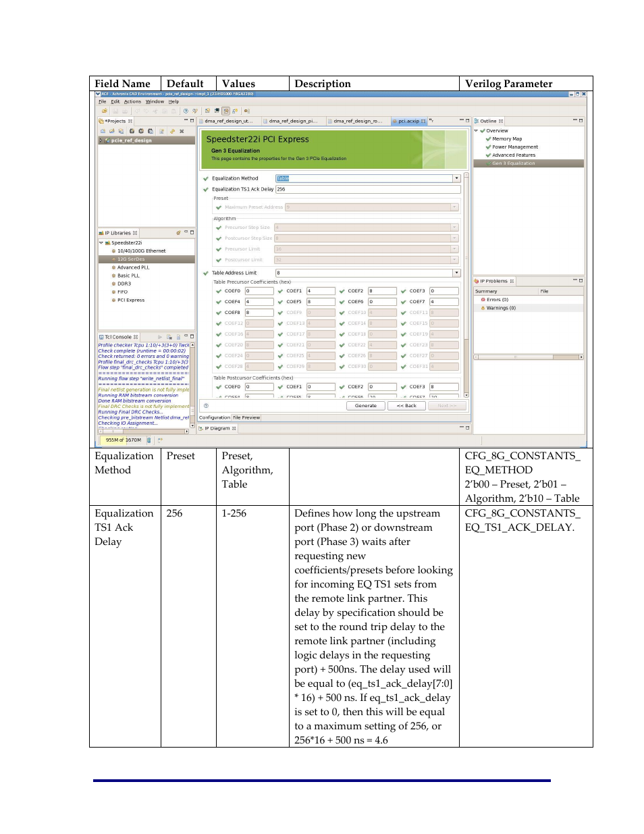Select Power Management in Outline
The width and height of the screenshot is (644, 834).
[515, 147]
